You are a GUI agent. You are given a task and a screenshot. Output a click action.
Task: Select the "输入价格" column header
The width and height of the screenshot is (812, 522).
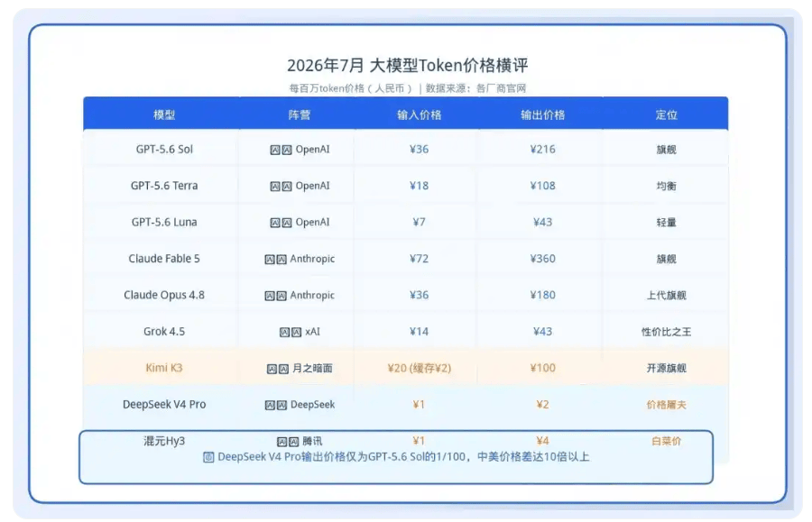click(x=419, y=114)
